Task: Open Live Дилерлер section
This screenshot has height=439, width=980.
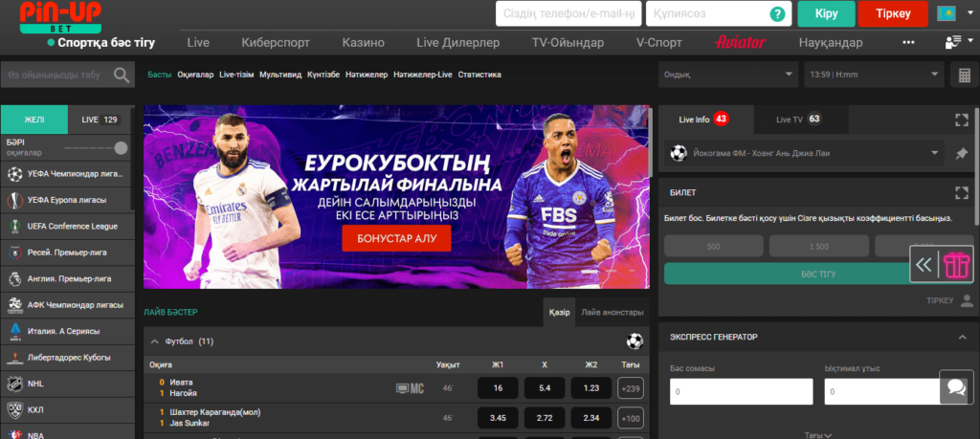Action: point(458,42)
